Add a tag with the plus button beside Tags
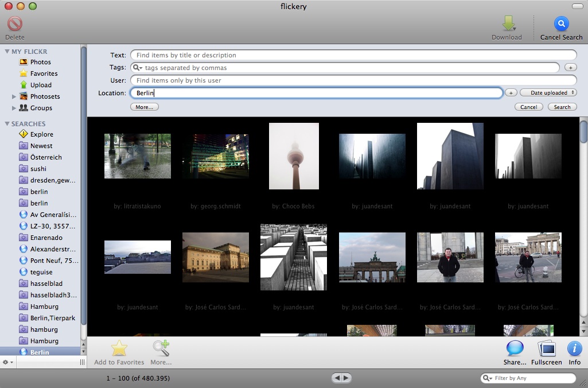Screen dimensions: 588x388 pos(570,67)
